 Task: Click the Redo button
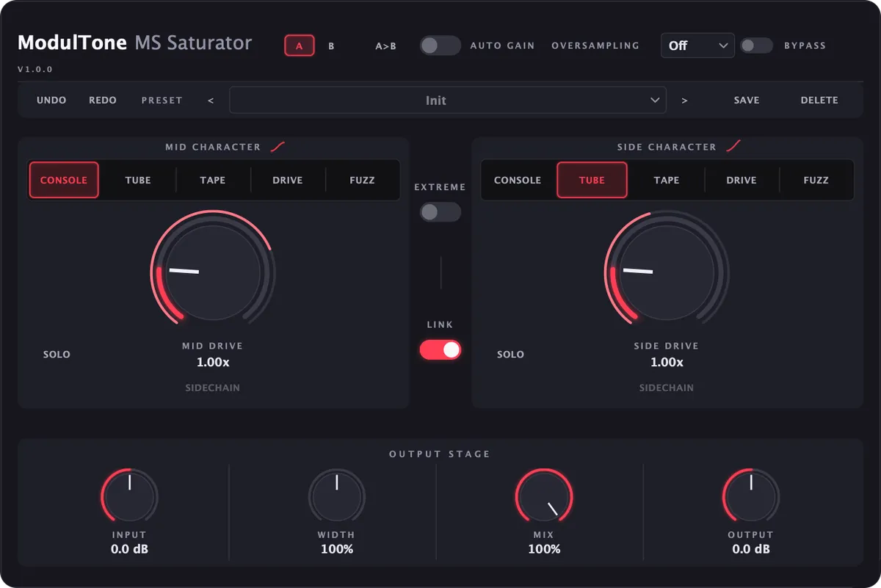pyautogui.click(x=103, y=101)
